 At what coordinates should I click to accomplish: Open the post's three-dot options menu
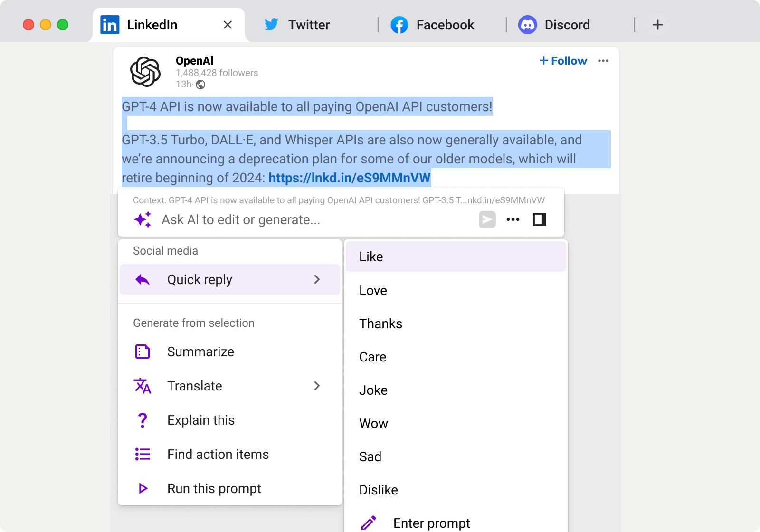(603, 61)
